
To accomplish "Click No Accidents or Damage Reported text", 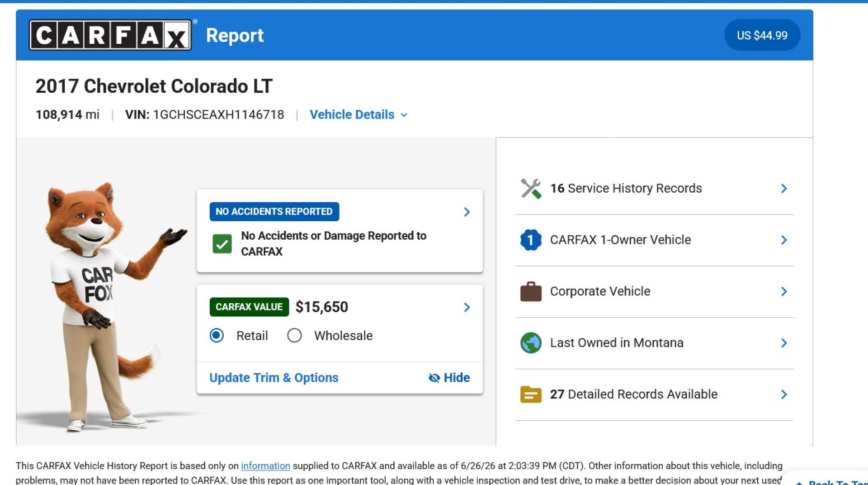I will (334, 243).
